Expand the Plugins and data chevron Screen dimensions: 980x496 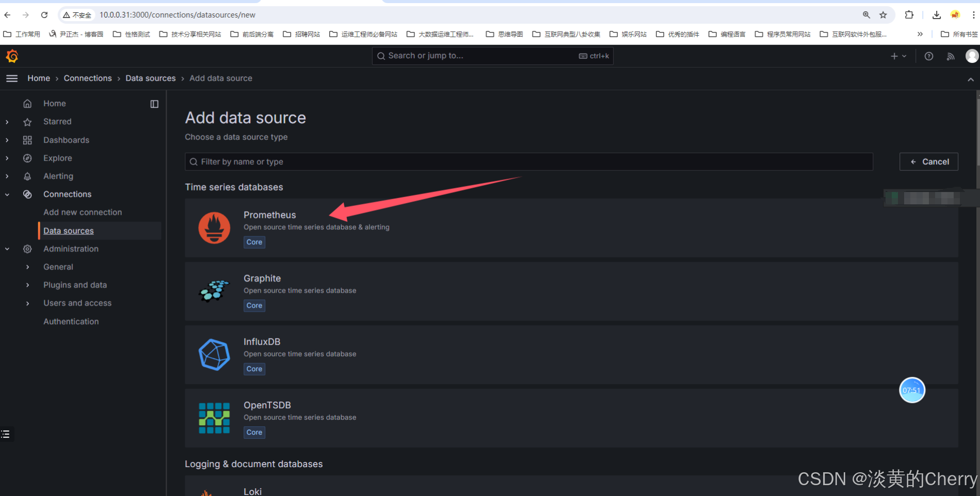click(x=27, y=285)
